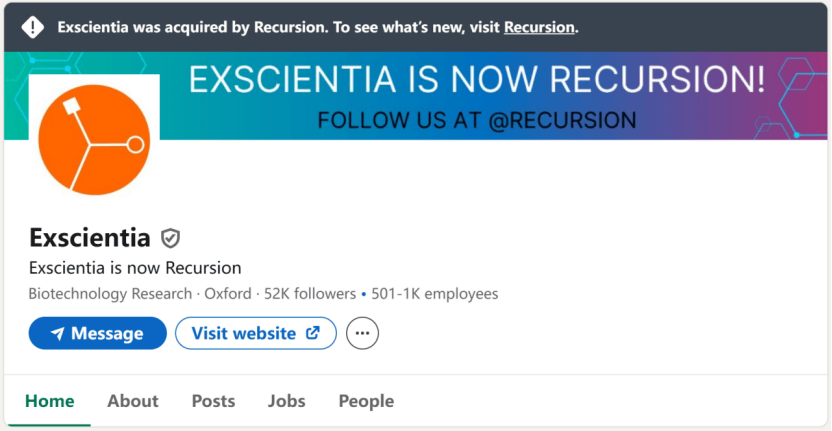Switch to the Home tab
832x431 pixels.
(49, 401)
